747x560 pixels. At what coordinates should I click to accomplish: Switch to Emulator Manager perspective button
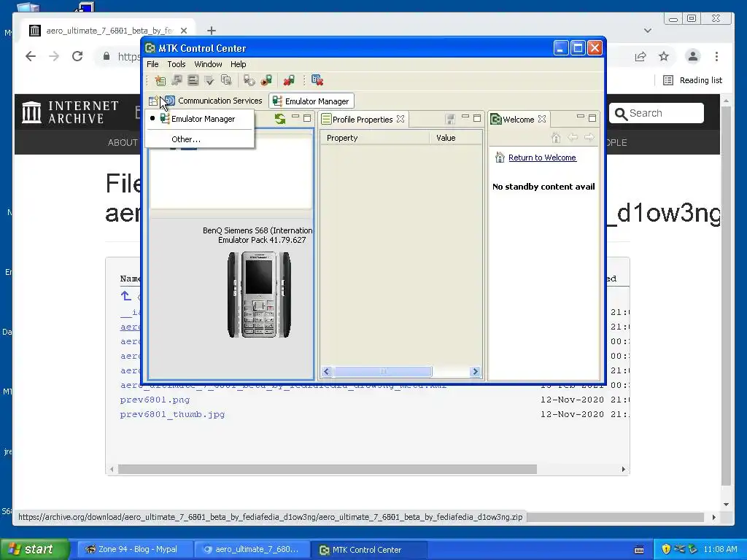(311, 101)
